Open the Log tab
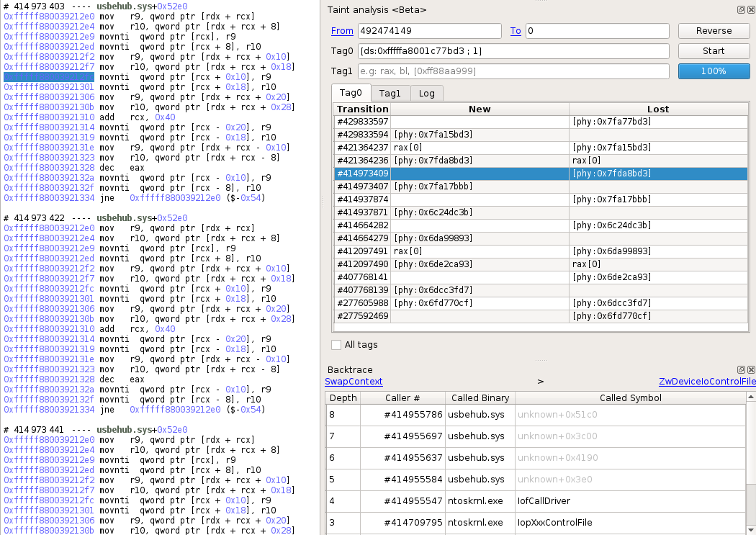 426,93
